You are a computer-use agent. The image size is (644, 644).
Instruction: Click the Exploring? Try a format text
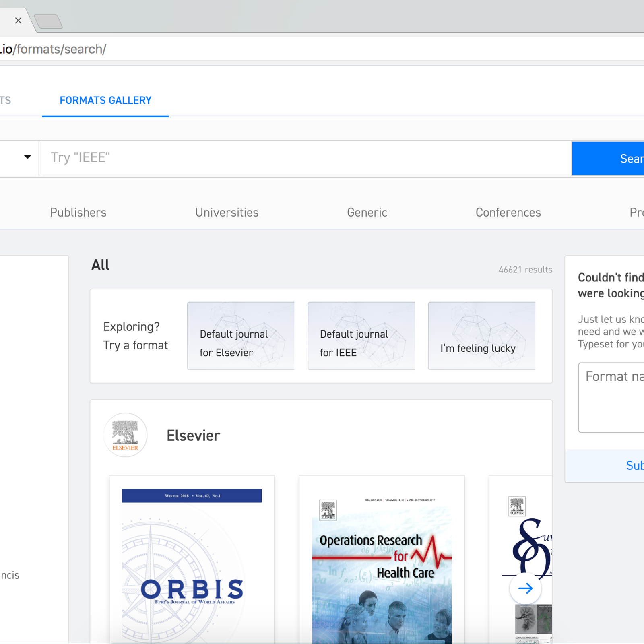pos(135,336)
